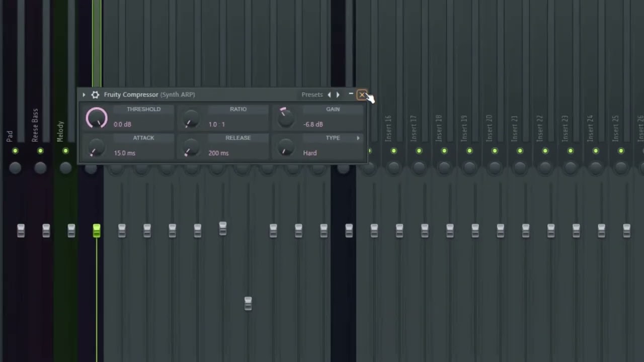Mute the Pad mixer track
Screen dimensions: 644x362
click(15, 151)
